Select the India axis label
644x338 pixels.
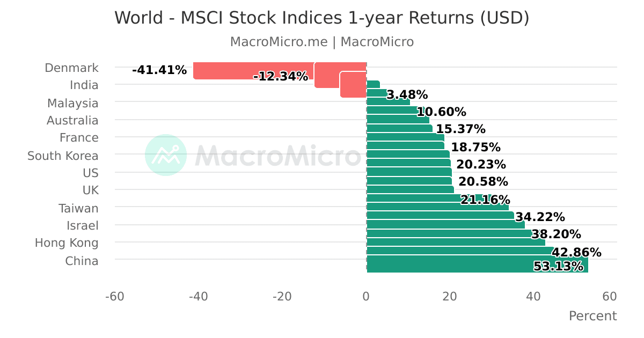coord(84,85)
